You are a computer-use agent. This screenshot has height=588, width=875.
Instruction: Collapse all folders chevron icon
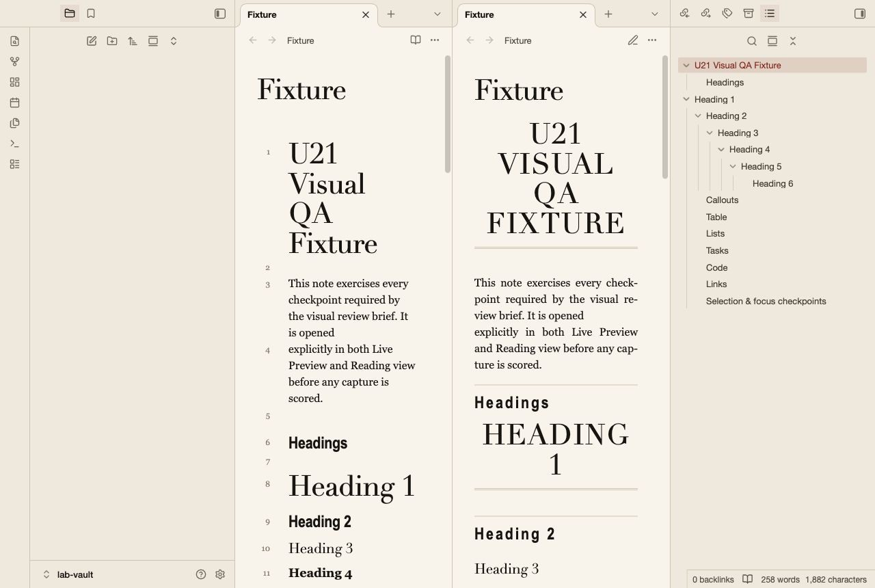pos(174,41)
